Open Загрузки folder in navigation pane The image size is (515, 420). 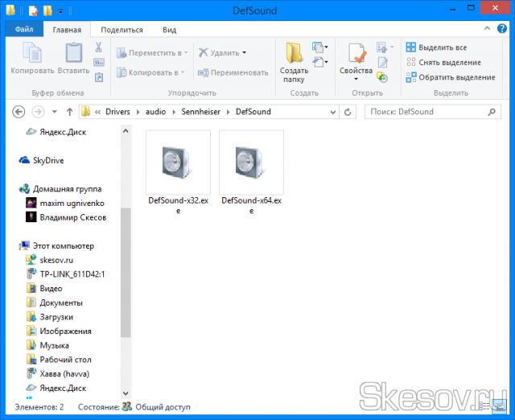pyautogui.click(x=56, y=317)
